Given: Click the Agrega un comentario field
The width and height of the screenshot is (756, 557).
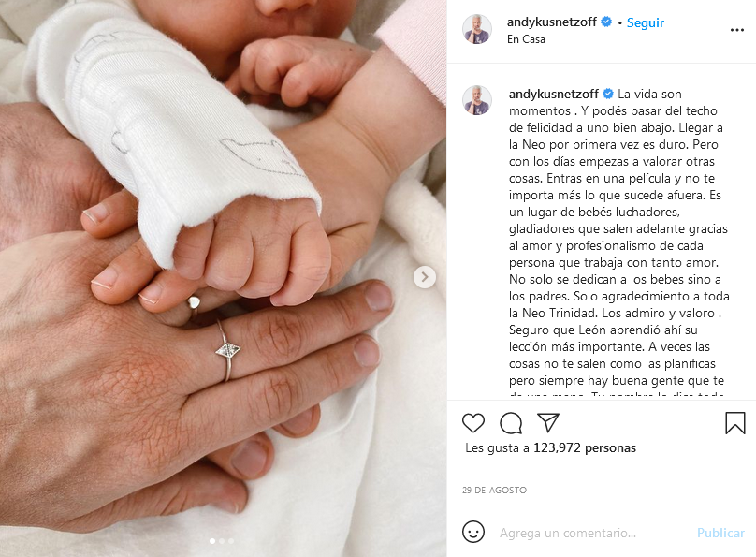Looking at the screenshot, I should (x=568, y=533).
